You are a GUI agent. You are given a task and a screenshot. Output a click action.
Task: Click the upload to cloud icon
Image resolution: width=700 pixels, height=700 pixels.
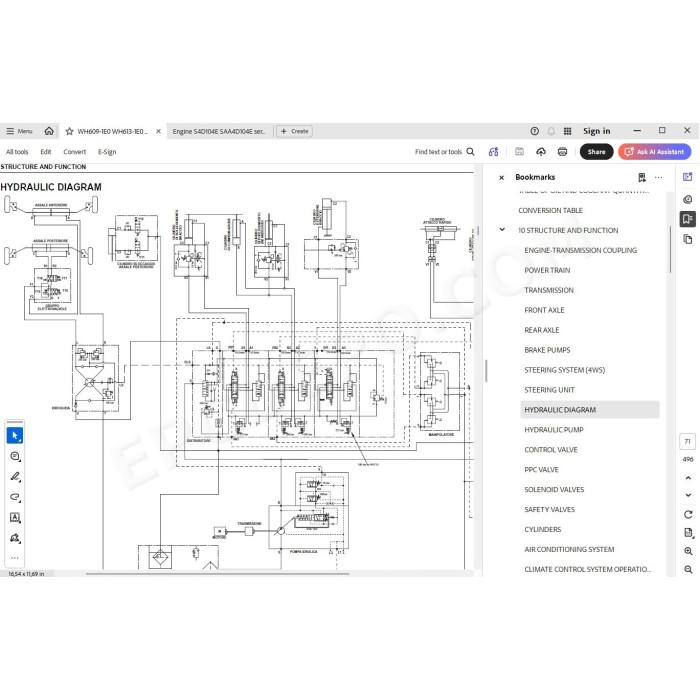click(541, 152)
